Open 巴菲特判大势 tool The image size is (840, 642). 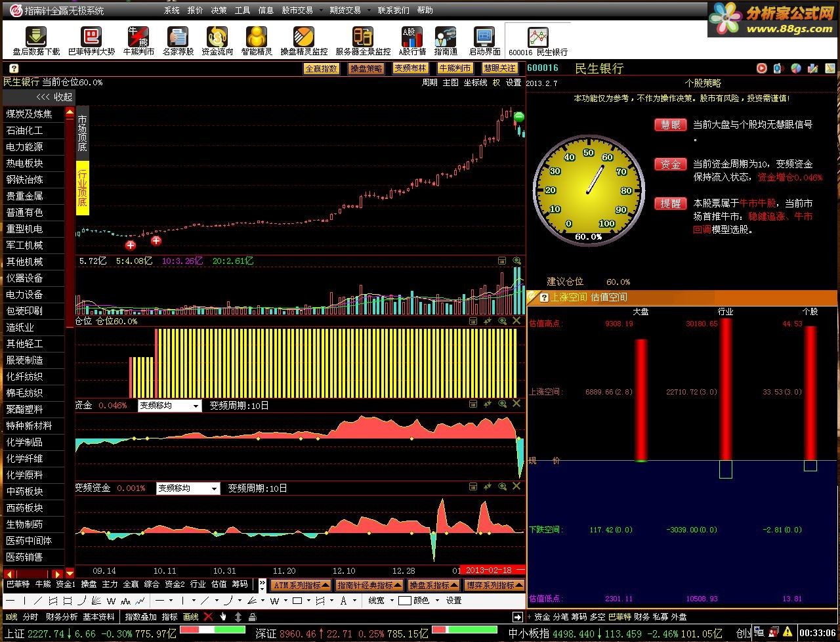pyautogui.click(x=91, y=41)
